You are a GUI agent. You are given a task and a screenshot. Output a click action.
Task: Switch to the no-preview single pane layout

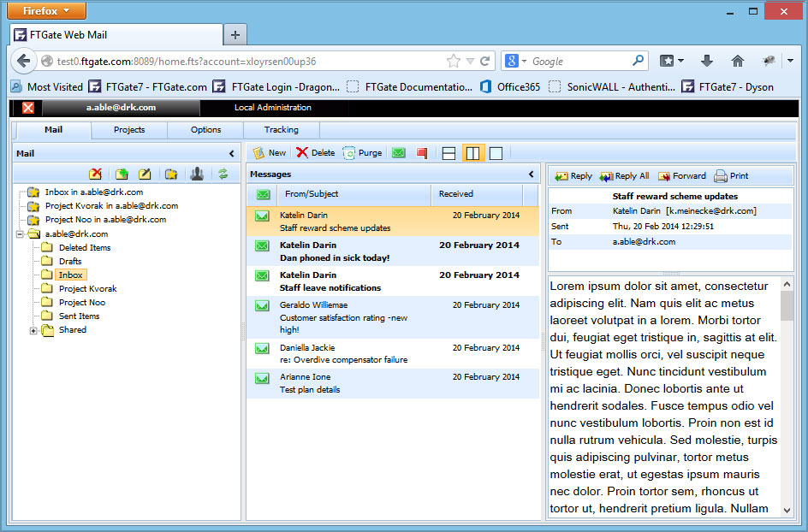coord(496,153)
